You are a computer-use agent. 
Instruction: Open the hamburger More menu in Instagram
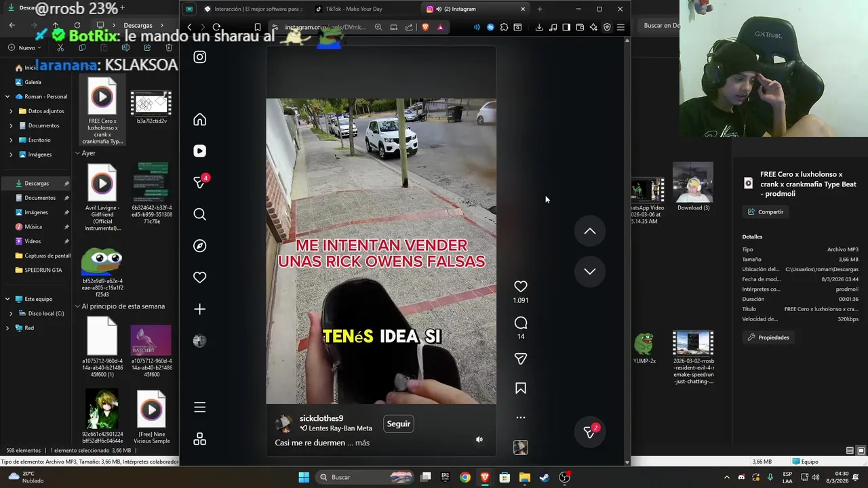click(199, 407)
